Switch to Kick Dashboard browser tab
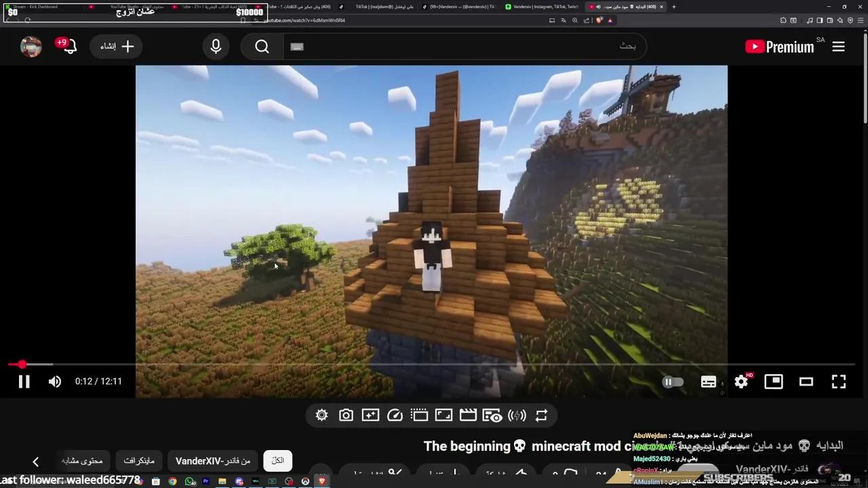The height and width of the screenshot is (488, 868). point(44,7)
